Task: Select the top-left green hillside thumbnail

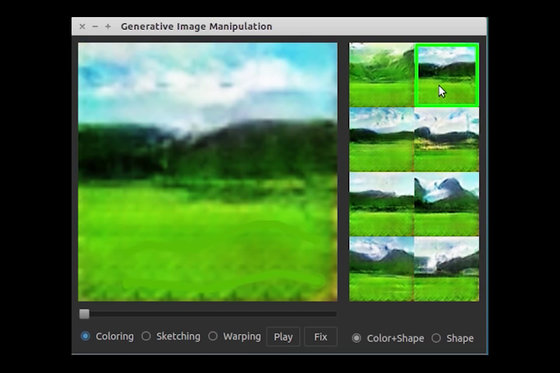Action: [x=381, y=75]
